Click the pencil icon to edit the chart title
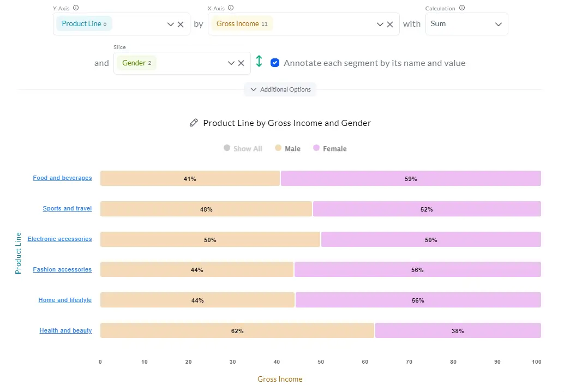Image resolution: width=564 pixels, height=392 pixels. [194, 123]
